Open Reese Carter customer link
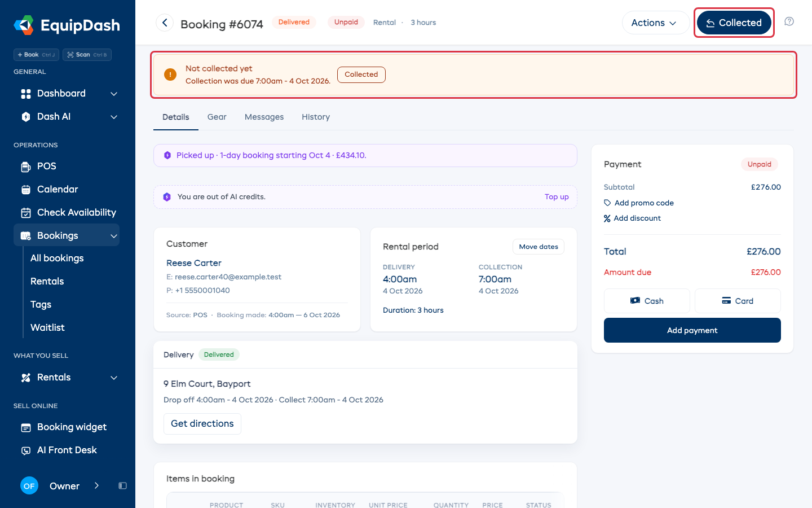This screenshot has height=508, width=812. [x=194, y=263]
